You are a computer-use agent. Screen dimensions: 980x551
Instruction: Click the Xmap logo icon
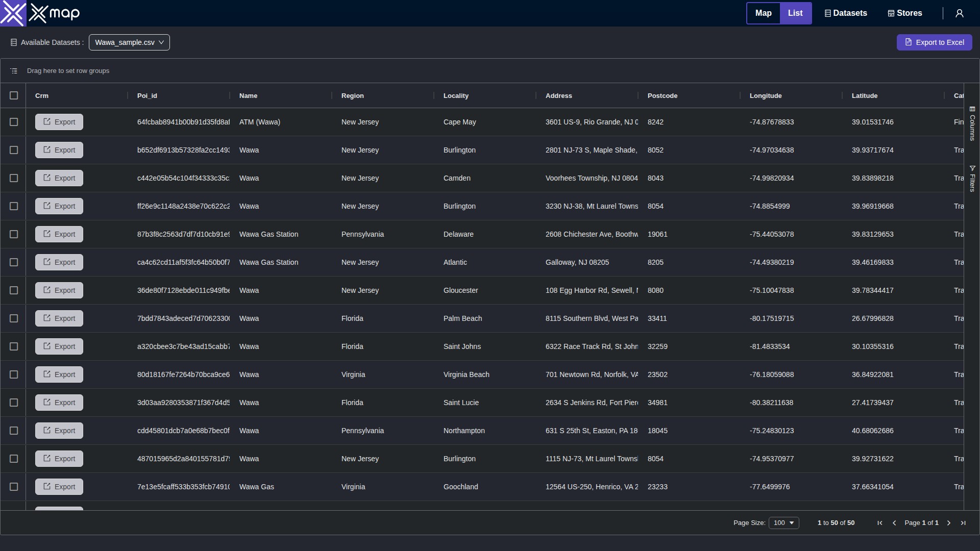pos(13,13)
